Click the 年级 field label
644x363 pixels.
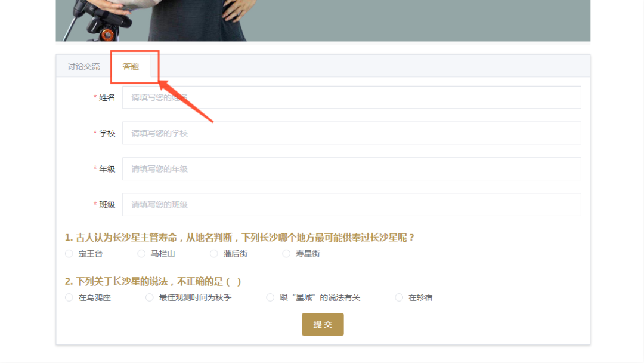coord(107,169)
